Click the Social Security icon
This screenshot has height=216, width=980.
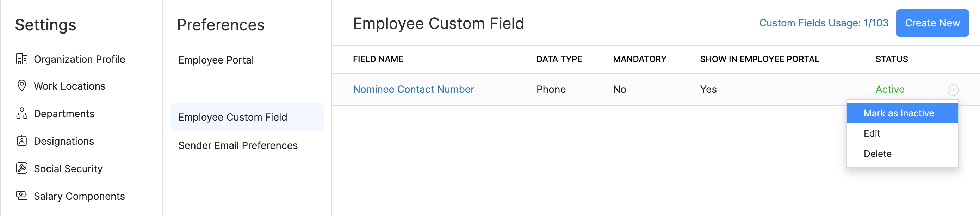pos(22,168)
